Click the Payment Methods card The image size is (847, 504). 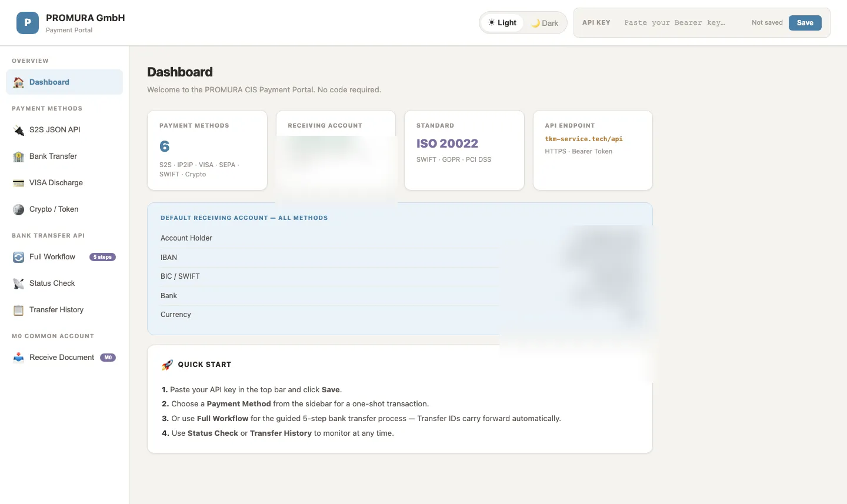(207, 151)
